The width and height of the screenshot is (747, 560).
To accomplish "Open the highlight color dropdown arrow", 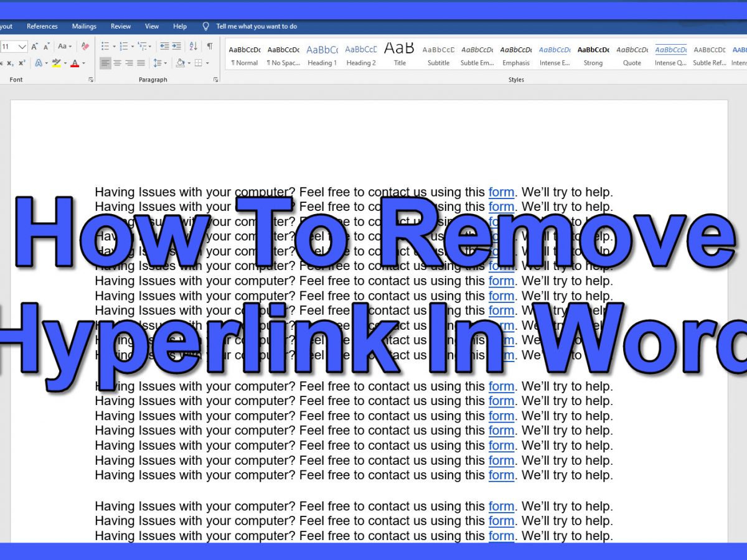I will (x=65, y=63).
